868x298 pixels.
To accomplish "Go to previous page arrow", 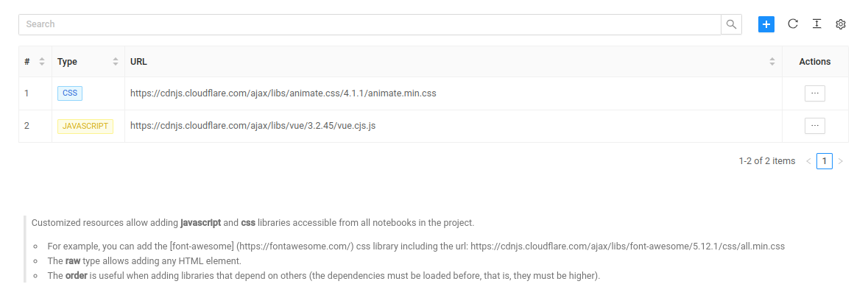I will [808, 161].
